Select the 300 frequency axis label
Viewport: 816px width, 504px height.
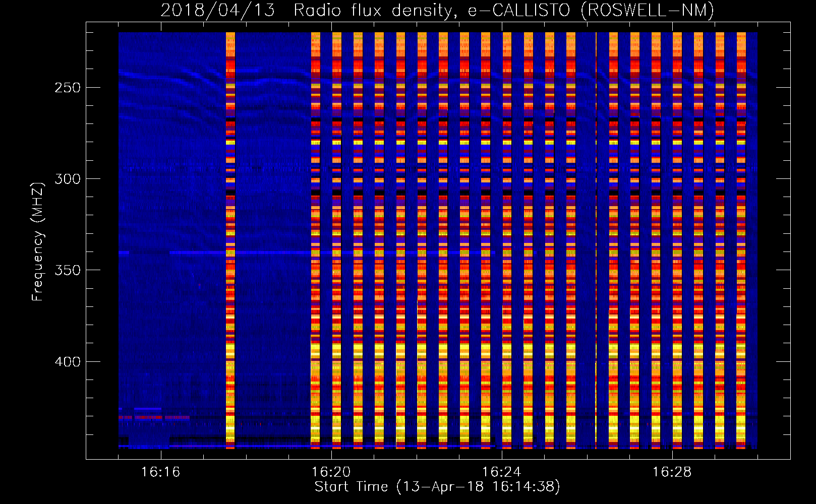pyautogui.click(x=68, y=179)
